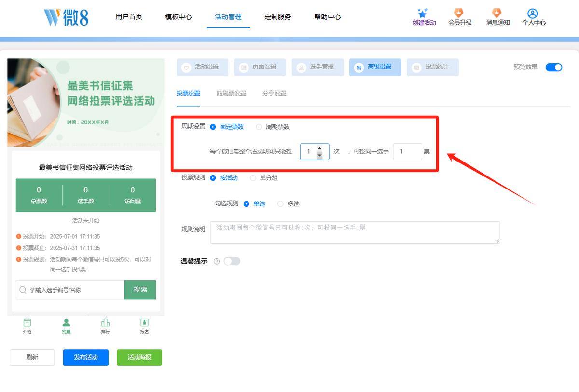Increase the vote count stepper up arrow
This screenshot has height=392, width=579.
pos(319,148)
